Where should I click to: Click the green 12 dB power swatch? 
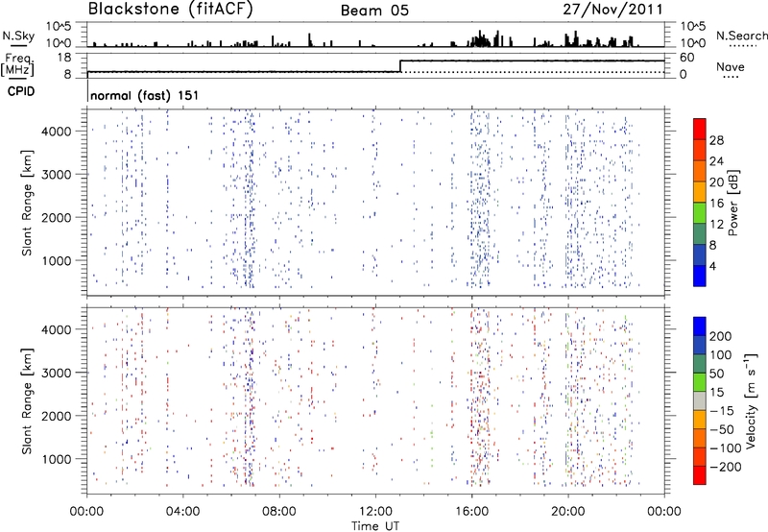click(x=700, y=212)
